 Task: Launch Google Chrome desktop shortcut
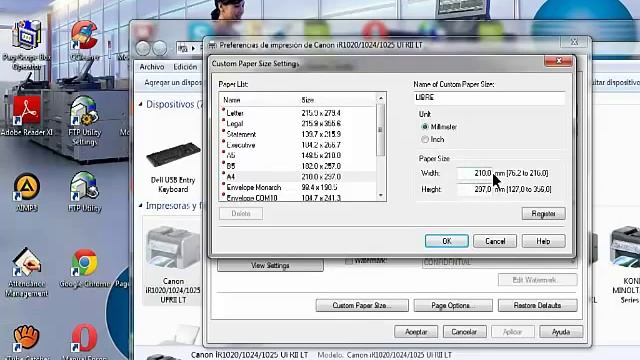click(84, 268)
